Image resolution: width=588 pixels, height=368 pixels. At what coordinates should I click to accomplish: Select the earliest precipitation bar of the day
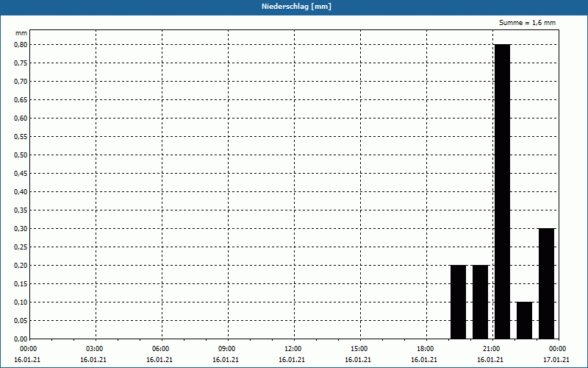pyautogui.click(x=458, y=302)
